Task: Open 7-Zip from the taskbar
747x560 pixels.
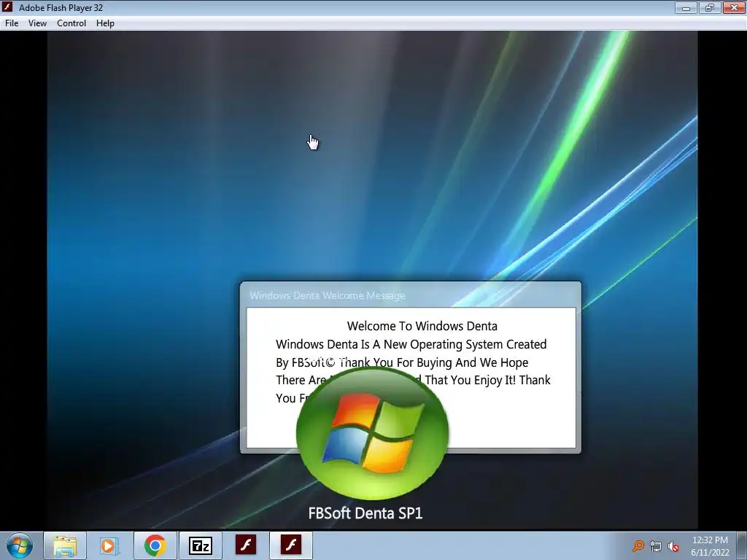Action: click(x=201, y=545)
